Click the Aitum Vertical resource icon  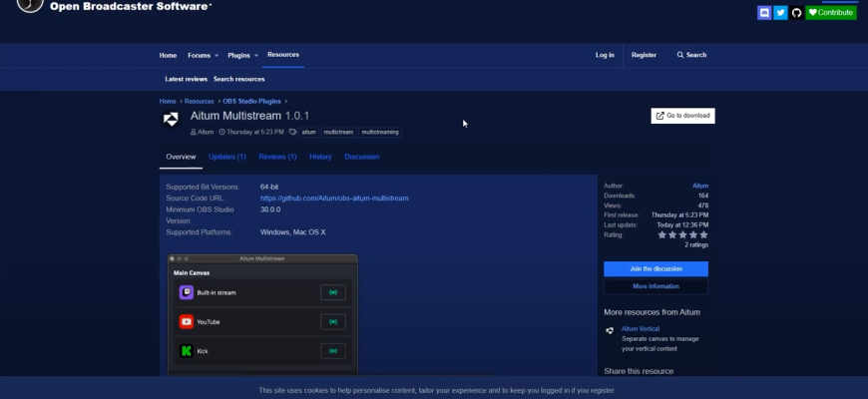(x=610, y=331)
